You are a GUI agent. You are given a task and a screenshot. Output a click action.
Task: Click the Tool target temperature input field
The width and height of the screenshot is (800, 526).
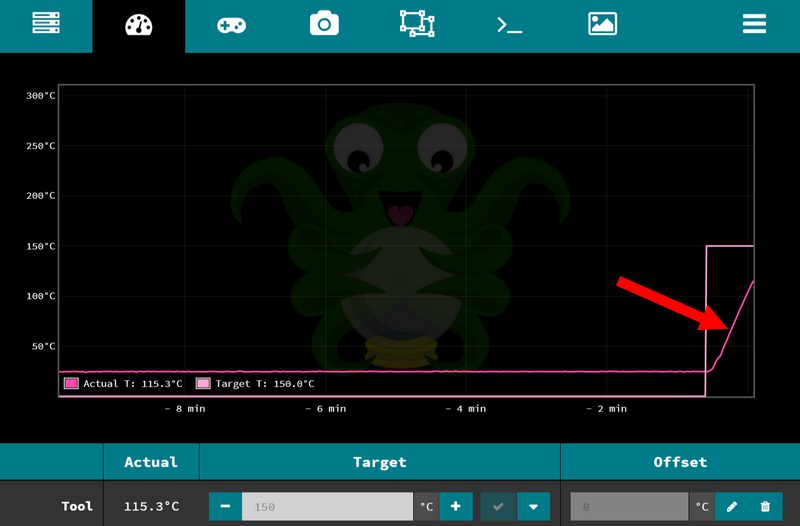pos(327,506)
